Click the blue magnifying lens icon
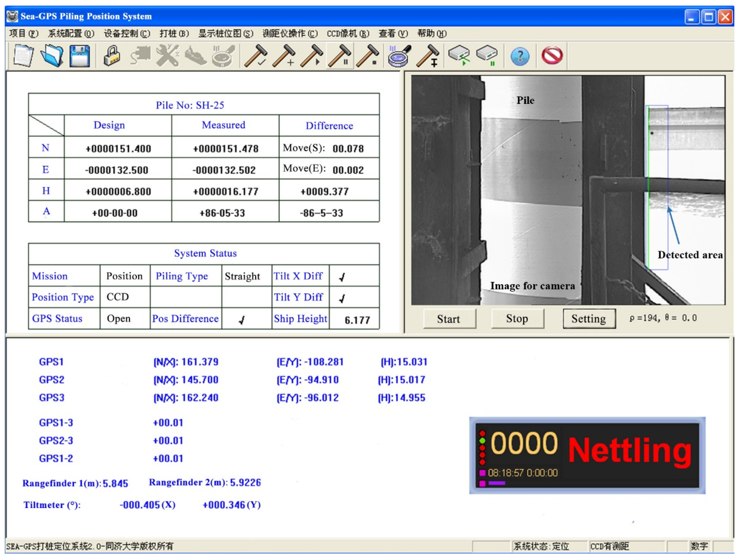 tap(399, 56)
